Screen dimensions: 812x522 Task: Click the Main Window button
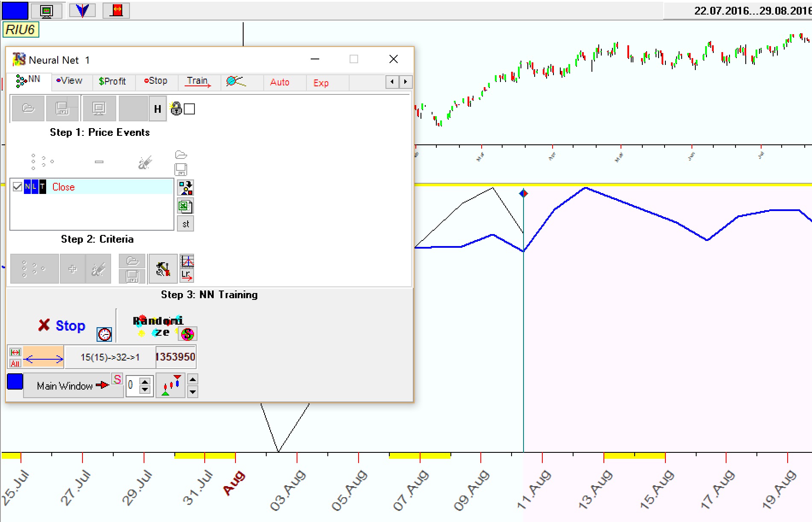pos(73,386)
